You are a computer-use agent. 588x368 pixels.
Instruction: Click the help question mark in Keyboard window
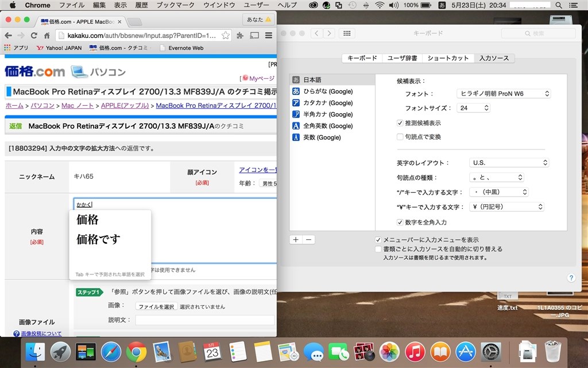point(571,278)
